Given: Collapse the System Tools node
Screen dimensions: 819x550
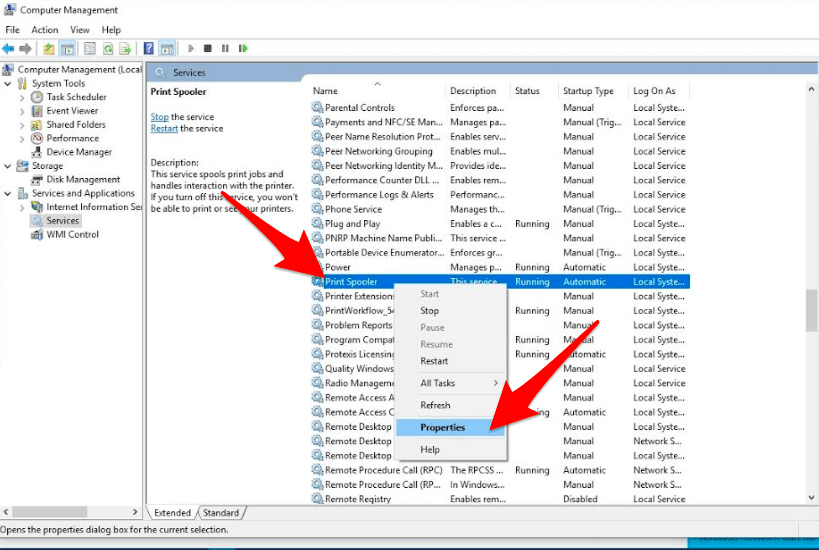Looking at the screenshot, I should (8, 84).
